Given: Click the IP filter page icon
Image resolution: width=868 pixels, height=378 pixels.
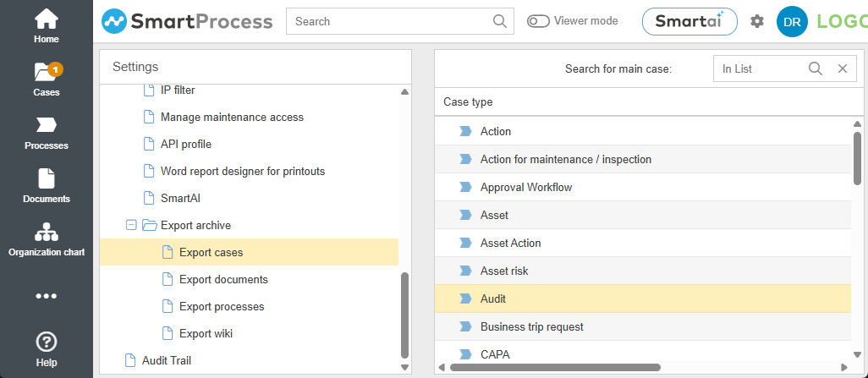Looking at the screenshot, I should pyautogui.click(x=149, y=90).
